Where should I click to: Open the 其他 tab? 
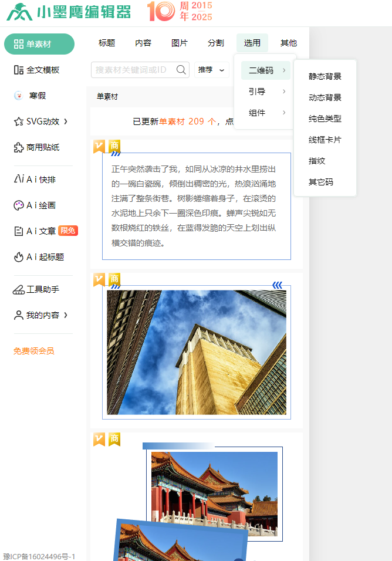coord(289,43)
